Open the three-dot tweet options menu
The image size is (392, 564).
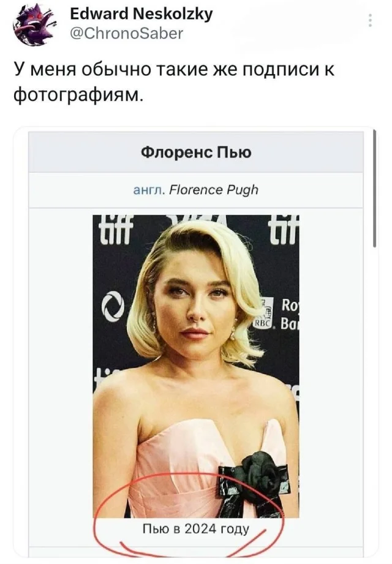coord(371,20)
